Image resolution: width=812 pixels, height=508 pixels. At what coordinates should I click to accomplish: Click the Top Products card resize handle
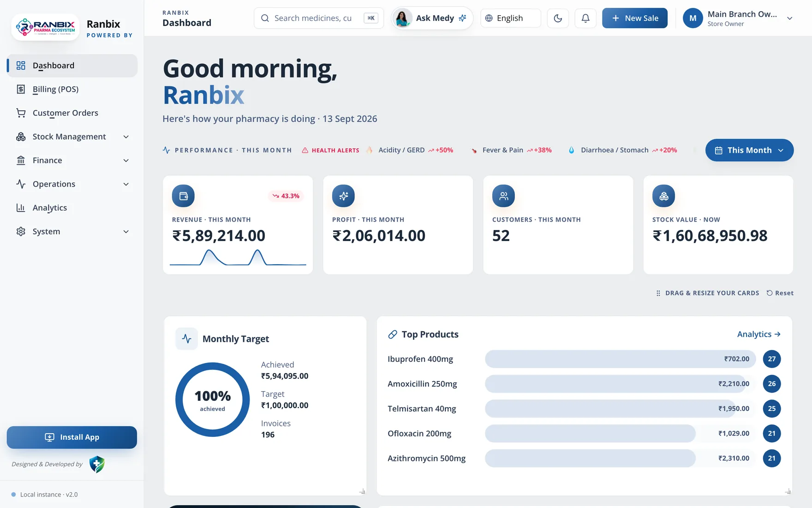pyautogui.click(x=788, y=491)
